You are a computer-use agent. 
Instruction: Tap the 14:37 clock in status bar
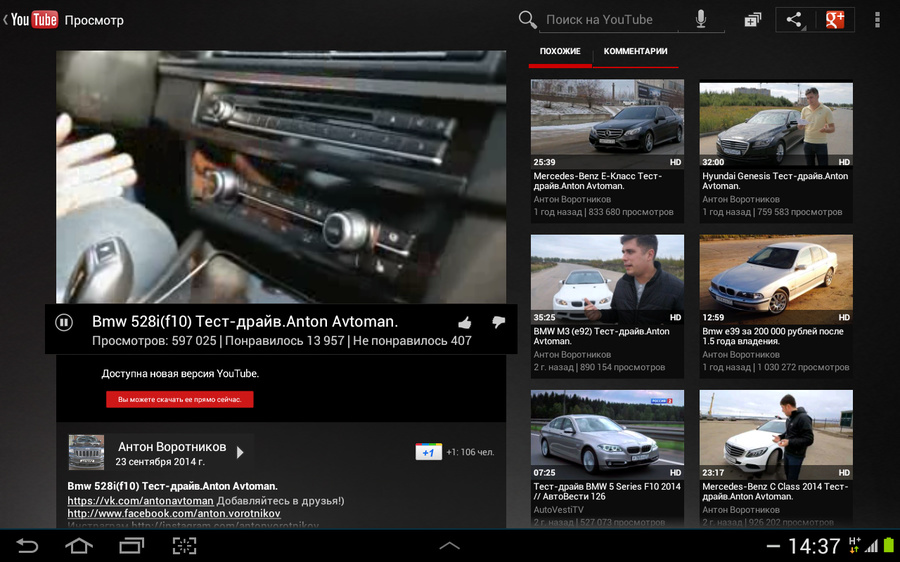pyautogui.click(x=814, y=547)
